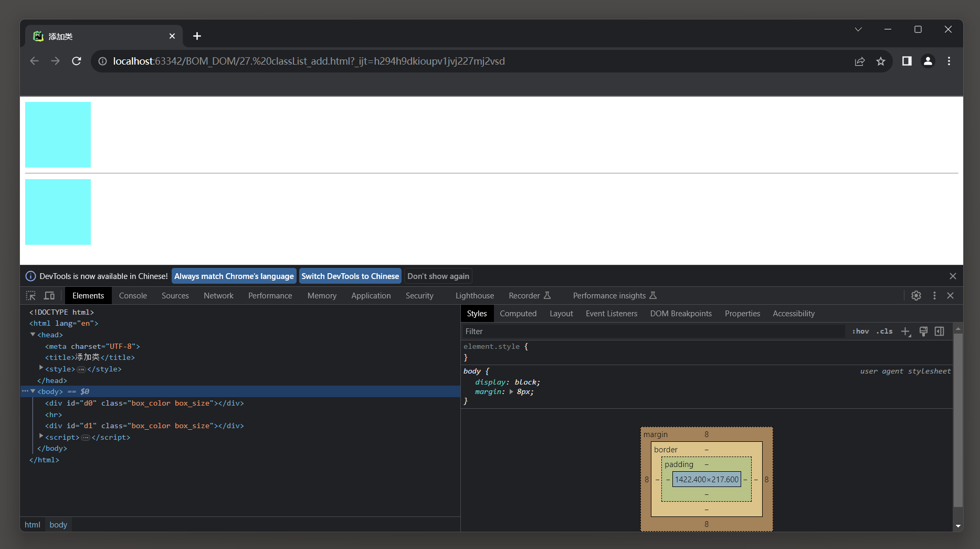Dismiss the DevTools language infobar
Image resolution: width=980 pixels, height=549 pixels.
(953, 276)
